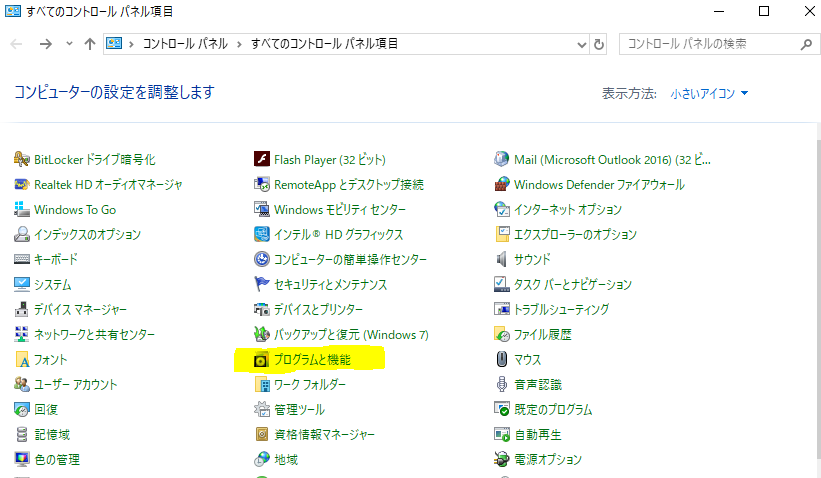Open the マウス mouse icon
The height and width of the screenshot is (478, 821).
(502, 359)
